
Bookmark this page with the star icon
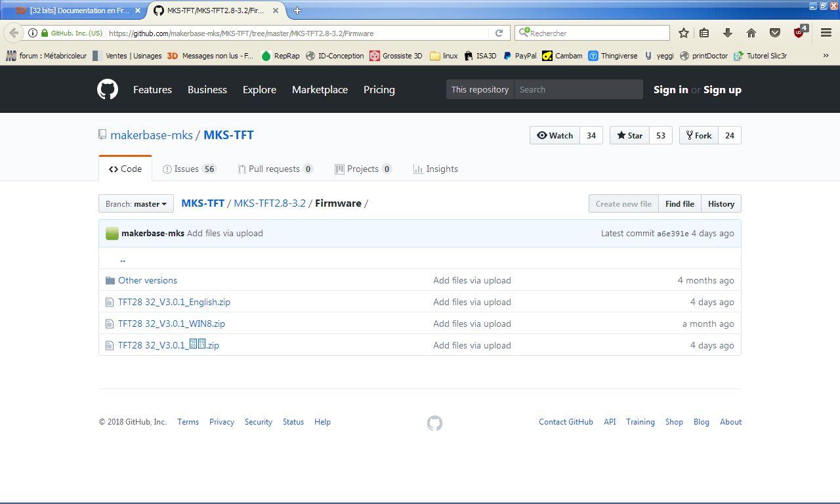click(x=683, y=33)
